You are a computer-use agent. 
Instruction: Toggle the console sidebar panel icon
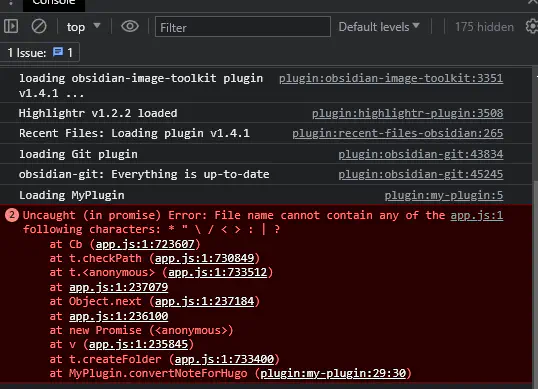[11, 26]
